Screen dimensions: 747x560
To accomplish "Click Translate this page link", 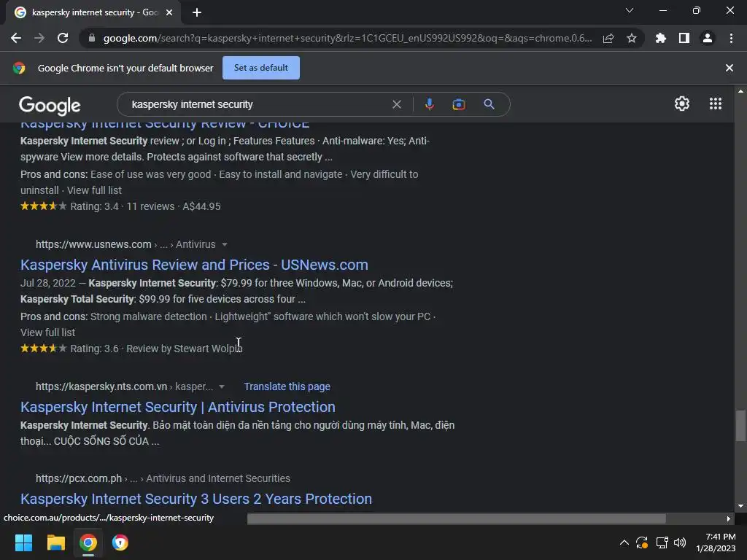I will click(x=287, y=386).
